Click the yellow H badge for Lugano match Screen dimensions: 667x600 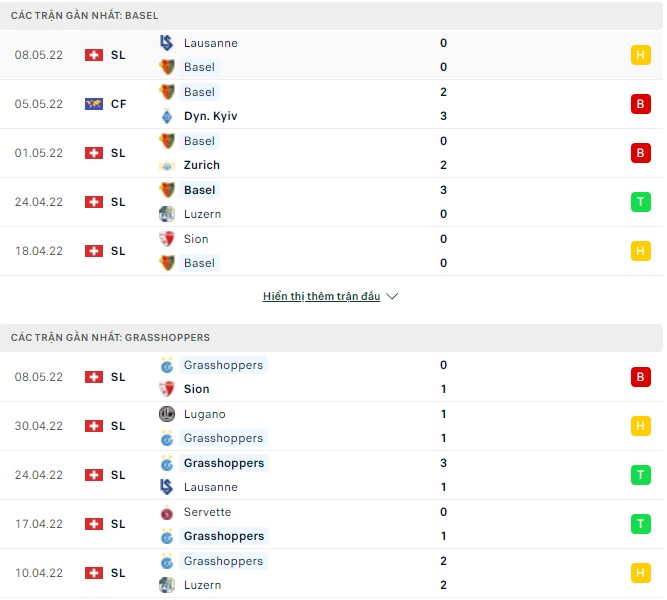[x=640, y=426]
